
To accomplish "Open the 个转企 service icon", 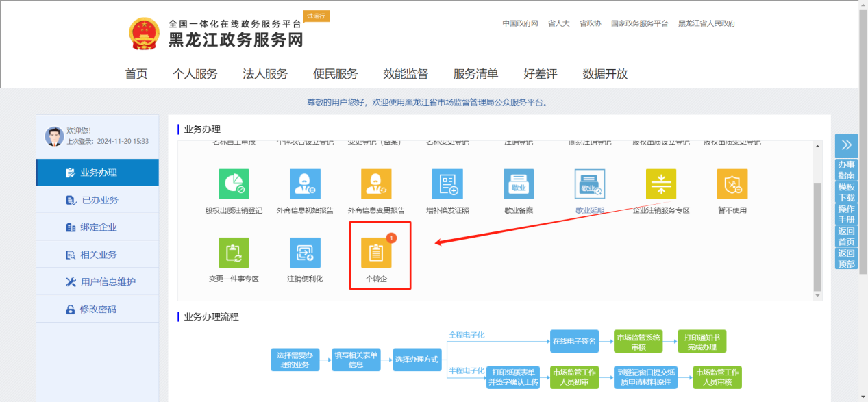I will tap(376, 253).
